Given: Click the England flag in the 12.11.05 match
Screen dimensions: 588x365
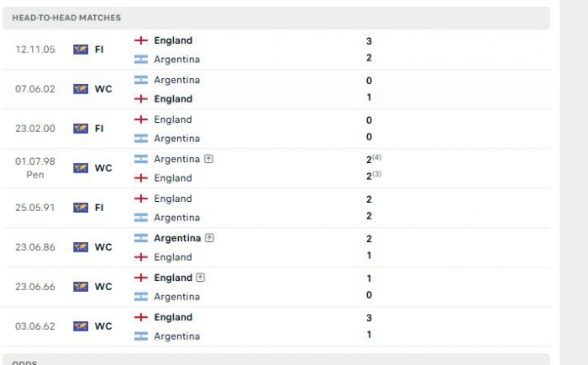Looking at the screenshot, I should click(141, 40).
